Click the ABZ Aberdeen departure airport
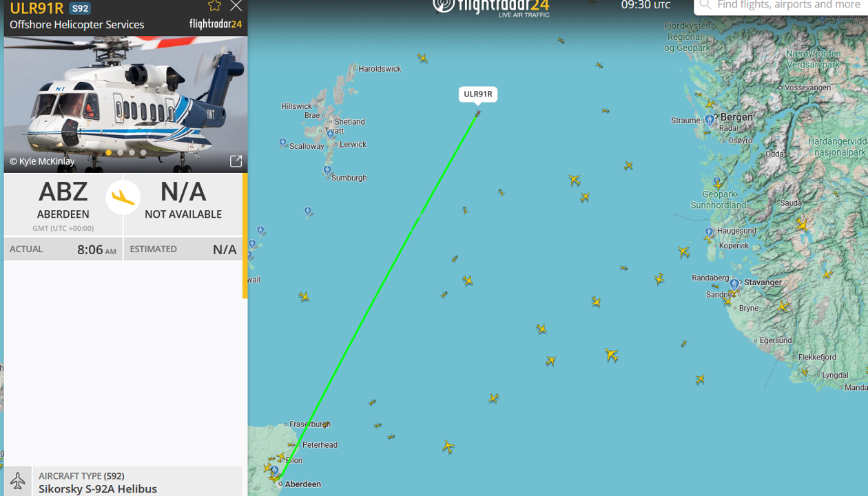 point(63,205)
